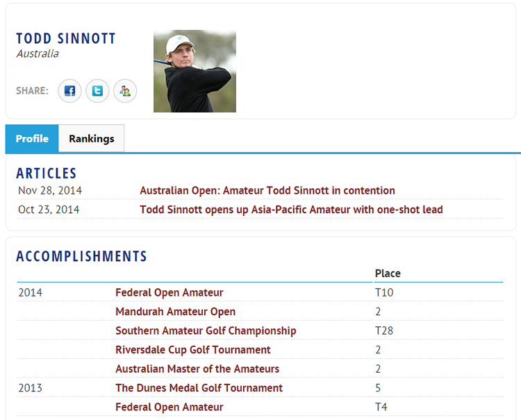The height and width of the screenshot is (420, 521).
Task: Open Southern Amateur Golf Championship link
Action: click(206, 330)
